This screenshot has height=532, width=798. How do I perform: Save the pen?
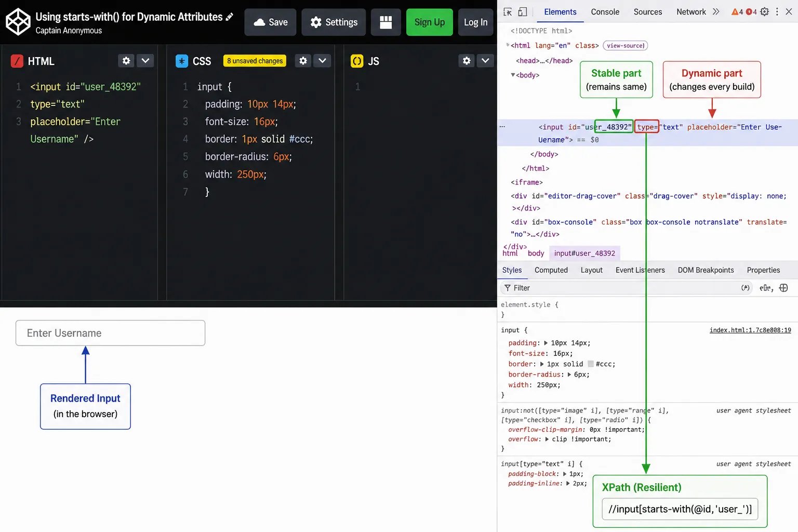coord(270,22)
